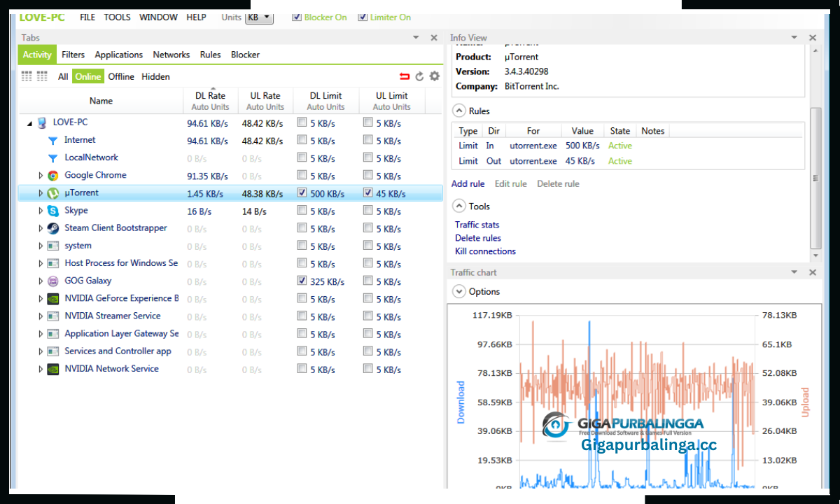This screenshot has width=840, height=504.
Task: Enable Internet DL limit checkbox
Action: tap(302, 139)
